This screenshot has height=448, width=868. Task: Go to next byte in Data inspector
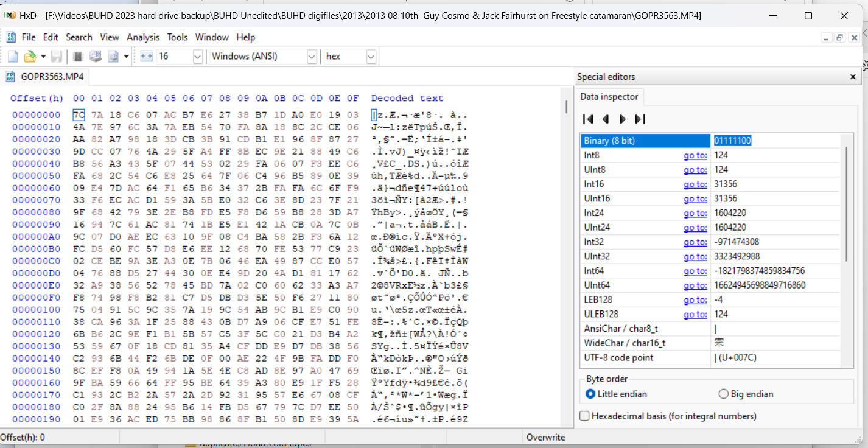(623, 119)
